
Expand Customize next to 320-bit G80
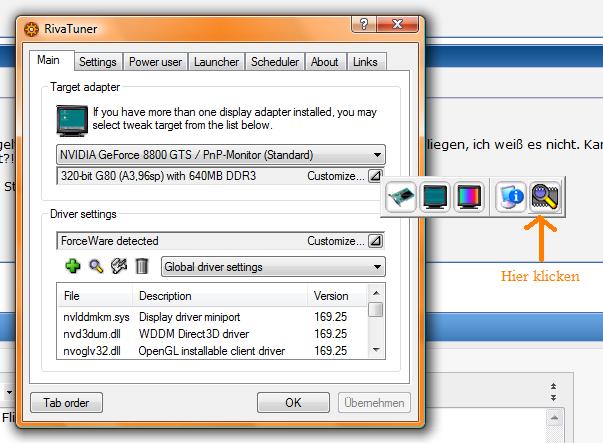[x=375, y=176]
